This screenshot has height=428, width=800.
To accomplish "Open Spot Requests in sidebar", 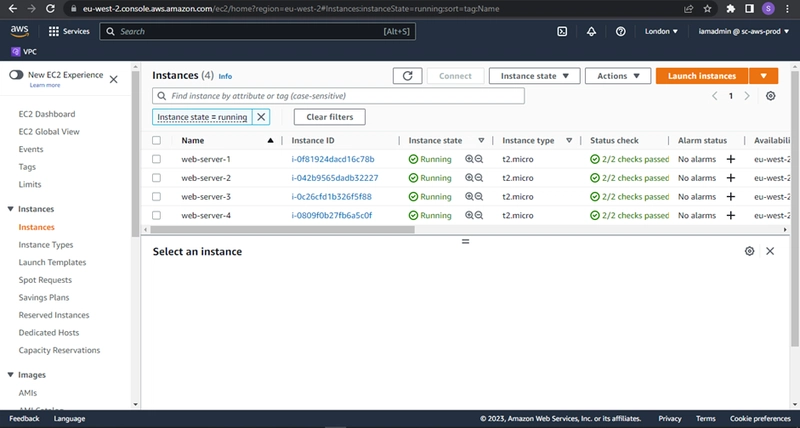I will point(45,280).
